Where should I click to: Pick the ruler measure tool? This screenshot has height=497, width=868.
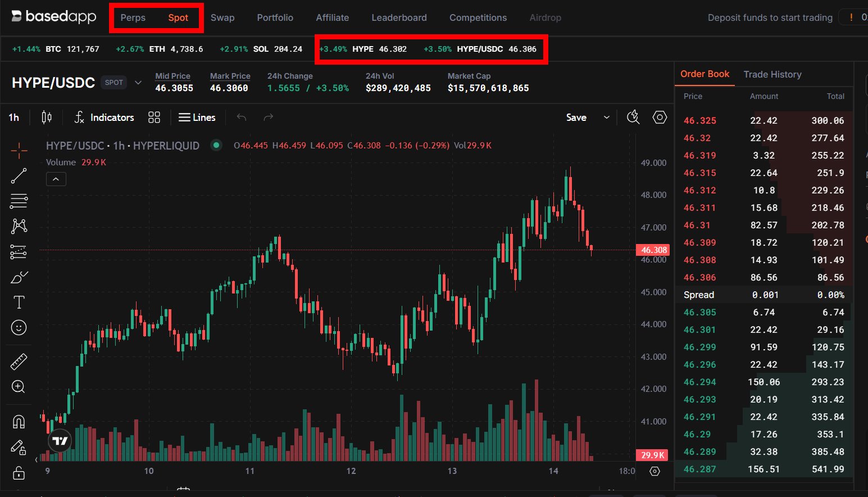[x=19, y=362]
